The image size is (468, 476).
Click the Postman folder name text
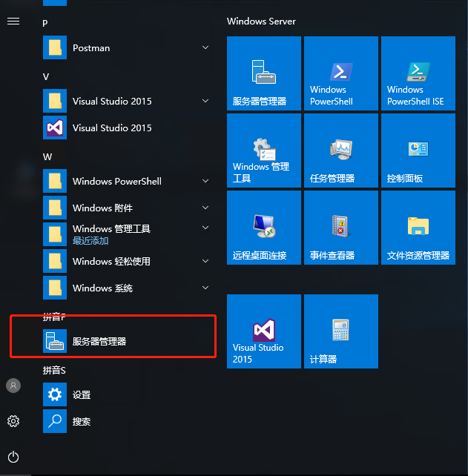[91, 48]
